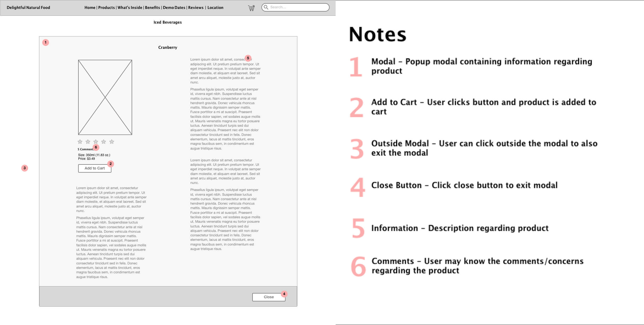Open the 5 Comments link
644x325 pixels.
coord(86,149)
